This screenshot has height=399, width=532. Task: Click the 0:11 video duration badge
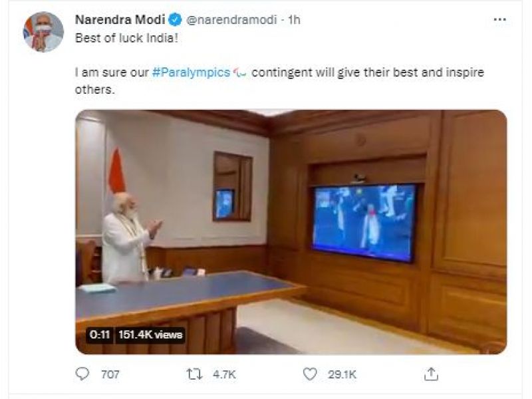[99, 334]
